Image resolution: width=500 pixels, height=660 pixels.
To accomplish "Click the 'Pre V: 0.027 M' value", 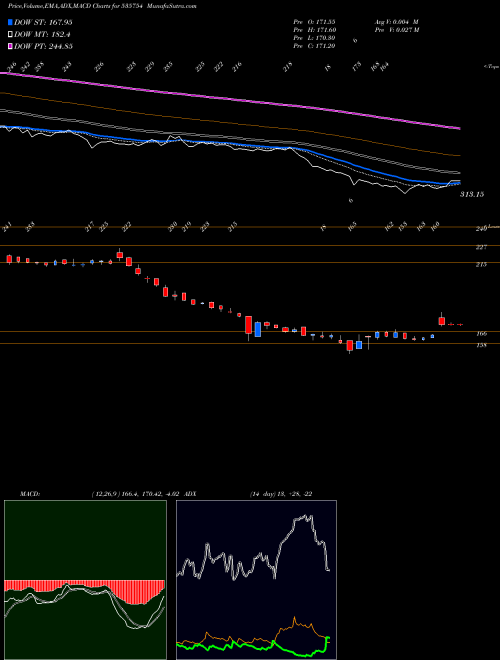I will 396,30.
